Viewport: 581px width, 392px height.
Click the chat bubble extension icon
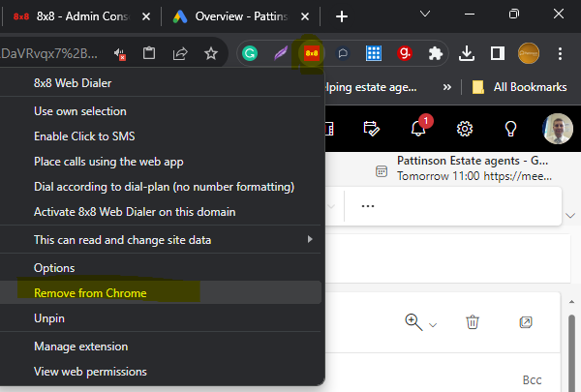click(x=343, y=53)
